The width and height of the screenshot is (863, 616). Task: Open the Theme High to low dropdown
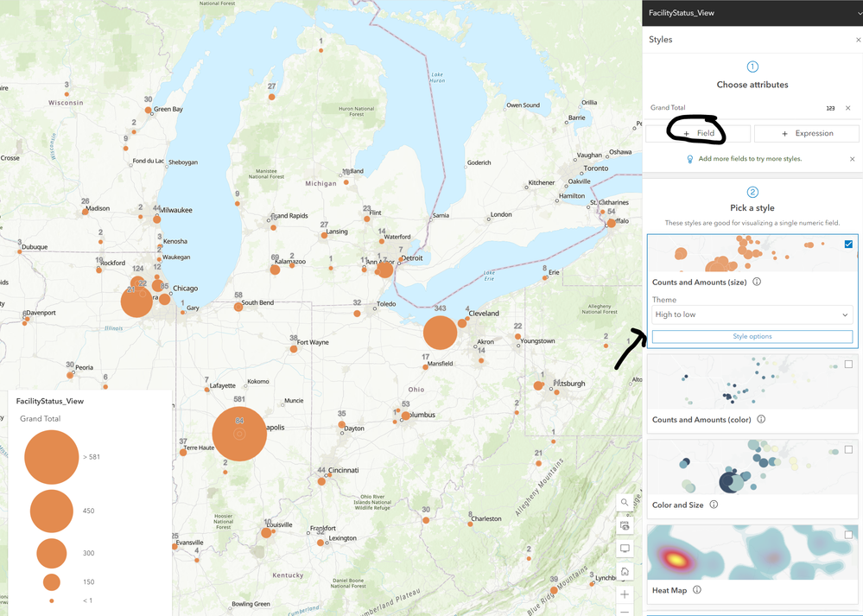coord(752,314)
